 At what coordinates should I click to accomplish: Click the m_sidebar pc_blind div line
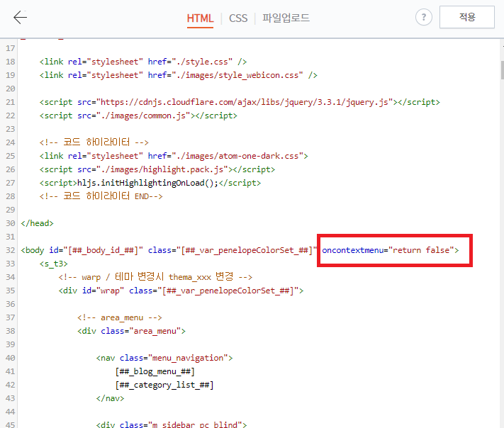coord(172,424)
